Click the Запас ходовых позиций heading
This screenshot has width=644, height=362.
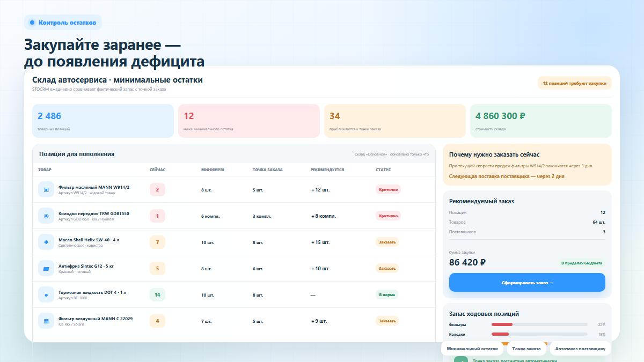(x=484, y=314)
